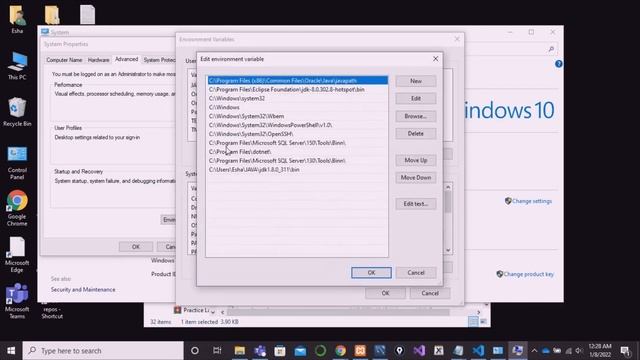Open notification center on the taskbar
The height and width of the screenshot is (360, 640).
(x=625, y=351)
